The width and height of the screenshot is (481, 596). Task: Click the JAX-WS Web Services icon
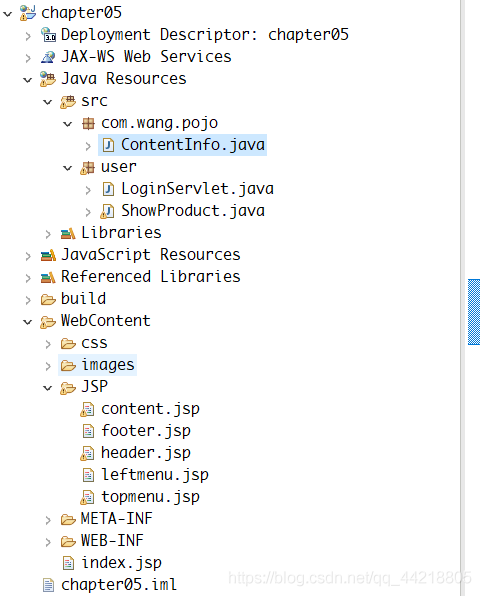(48, 57)
